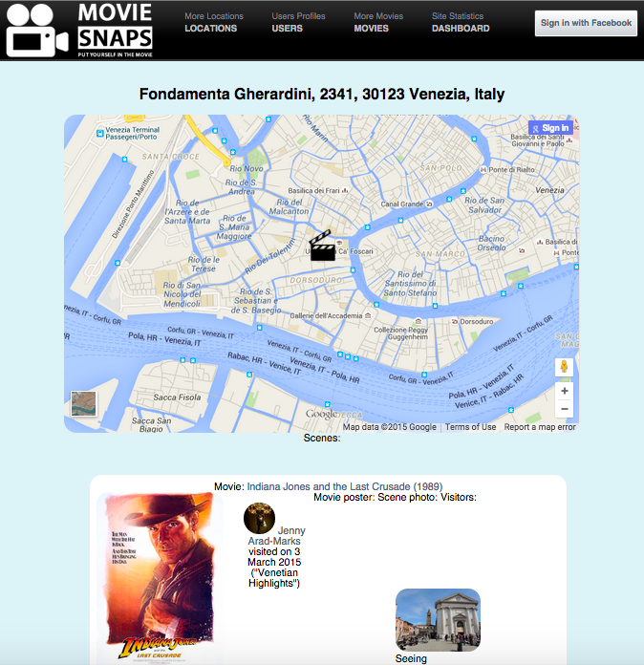Open Indiana Jones and the Last Crusade link

pyautogui.click(x=345, y=486)
